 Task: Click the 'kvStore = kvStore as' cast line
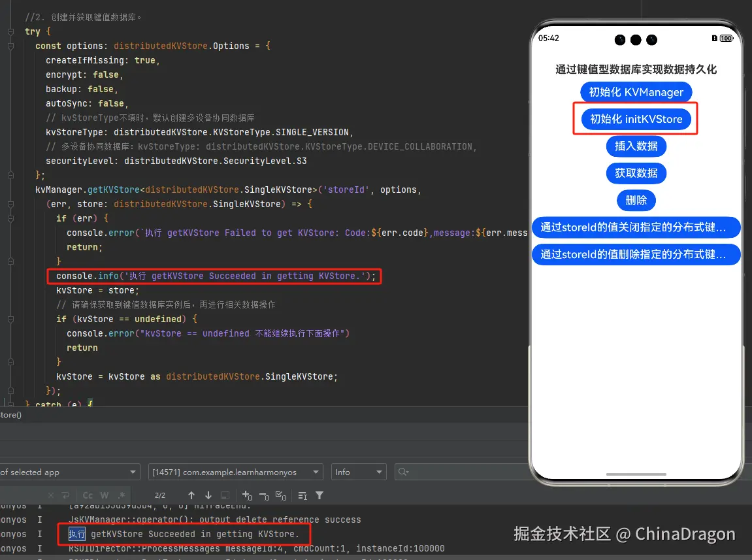(197, 376)
